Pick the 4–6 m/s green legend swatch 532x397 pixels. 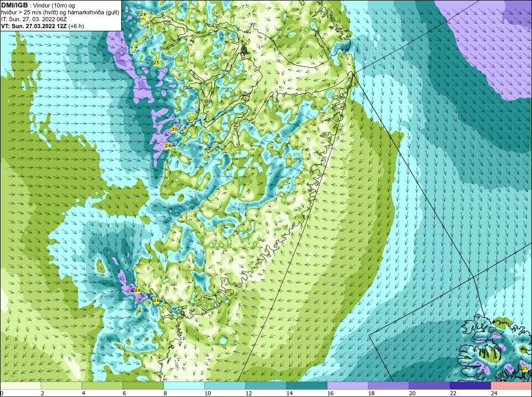point(102,385)
